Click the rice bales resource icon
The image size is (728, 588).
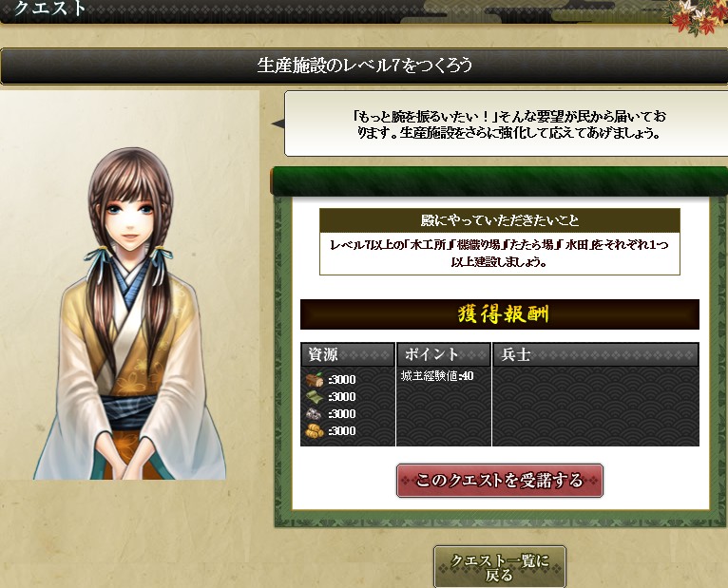pyautogui.click(x=315, y=431)
